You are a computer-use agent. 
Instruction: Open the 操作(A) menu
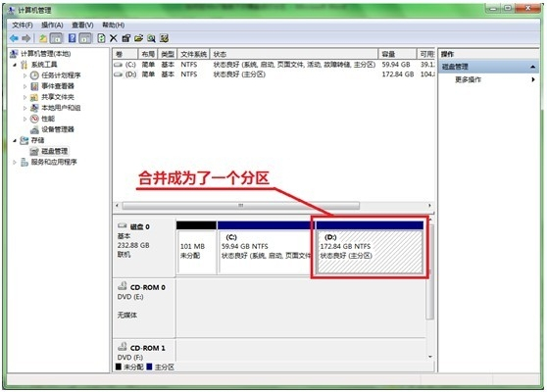[52, 25]
